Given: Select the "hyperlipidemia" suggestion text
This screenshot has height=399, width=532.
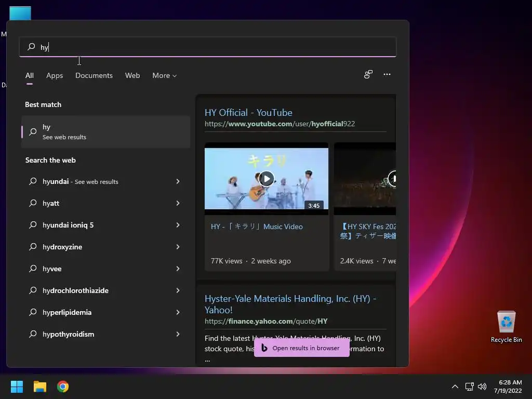Looking at the screenshot, I should (67, 312).
